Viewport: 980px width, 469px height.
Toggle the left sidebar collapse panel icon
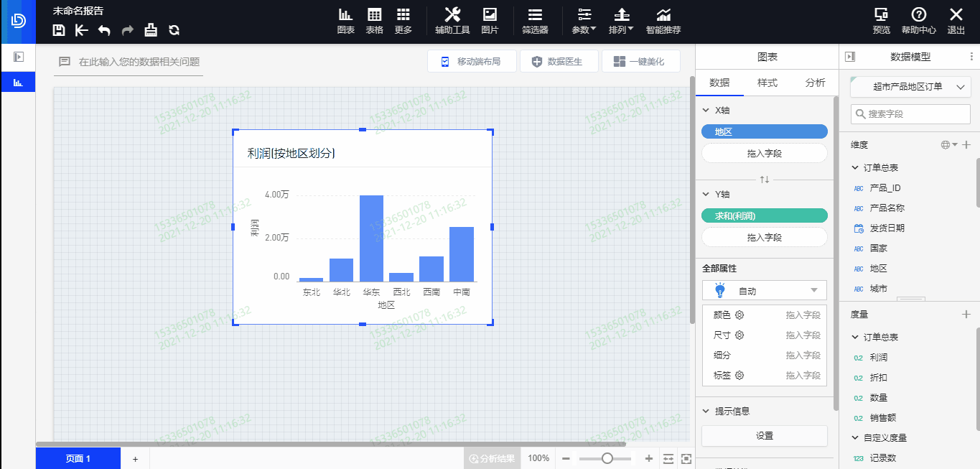pyautogui.click(x=18, y=57)
